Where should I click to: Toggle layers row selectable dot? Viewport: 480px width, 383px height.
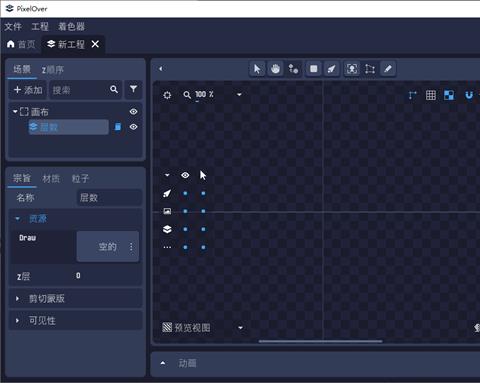(x=203, y=229)
